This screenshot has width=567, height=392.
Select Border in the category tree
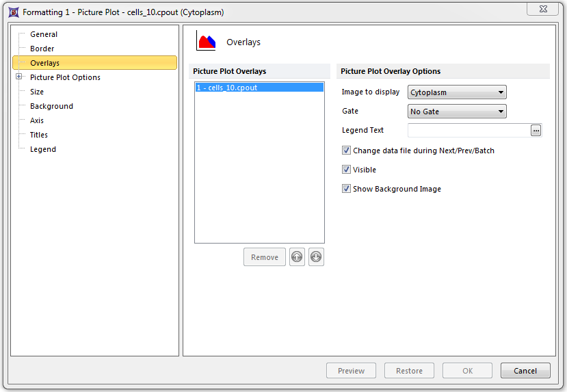point(42,49)
